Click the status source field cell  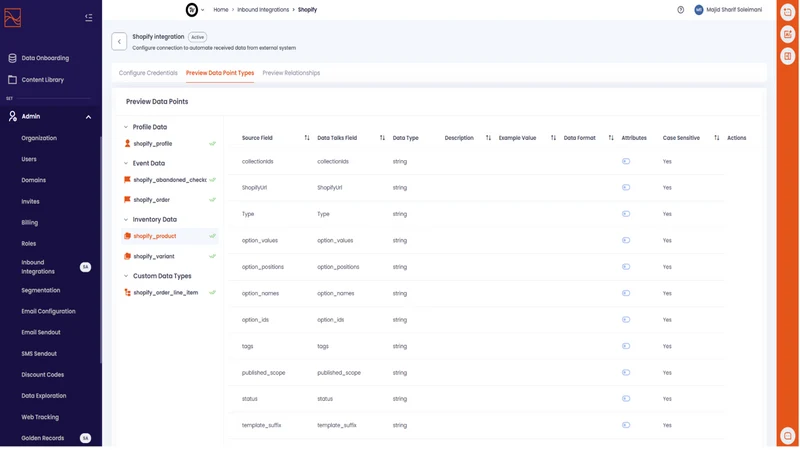pos(249,399)
